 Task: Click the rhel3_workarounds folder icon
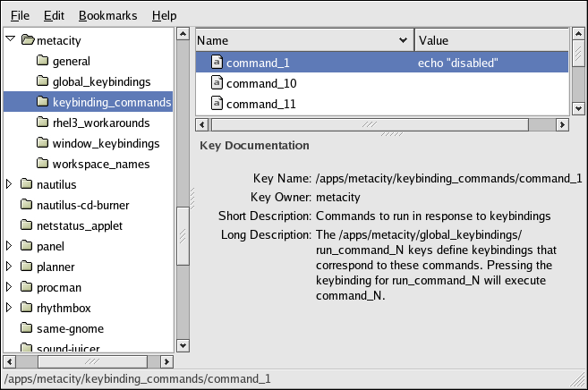pyautogui.click(x=43, y=123)
